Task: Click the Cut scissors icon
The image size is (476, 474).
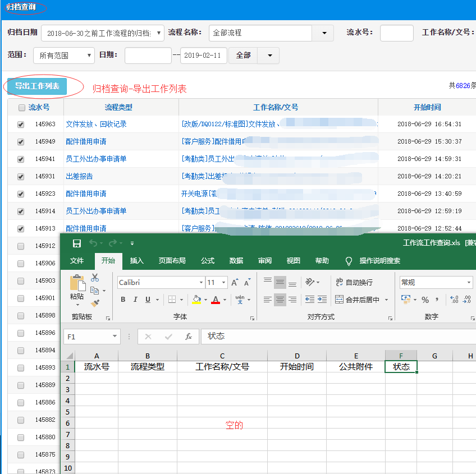Action: [94, 278]
